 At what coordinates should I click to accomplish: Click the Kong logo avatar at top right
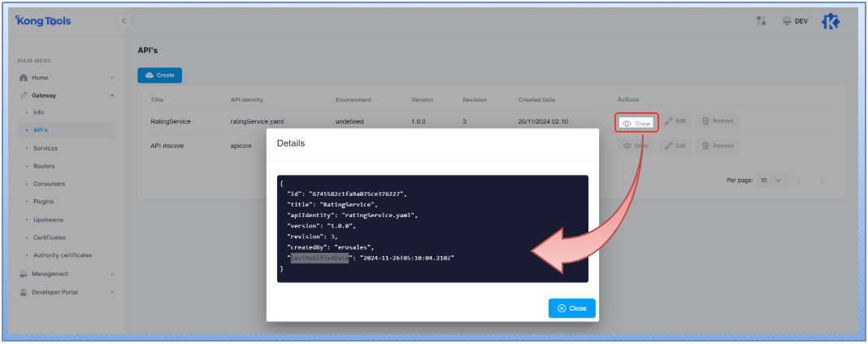[829, 21]
